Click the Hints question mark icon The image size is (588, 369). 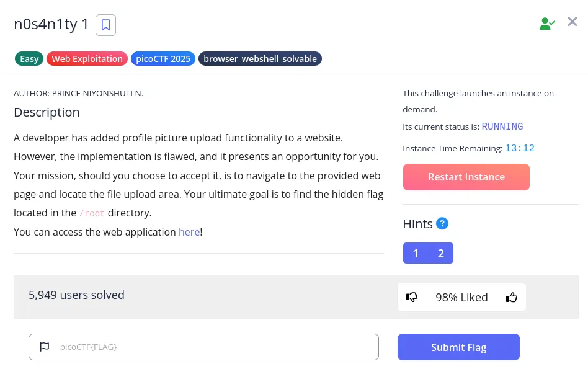[442, 223]
